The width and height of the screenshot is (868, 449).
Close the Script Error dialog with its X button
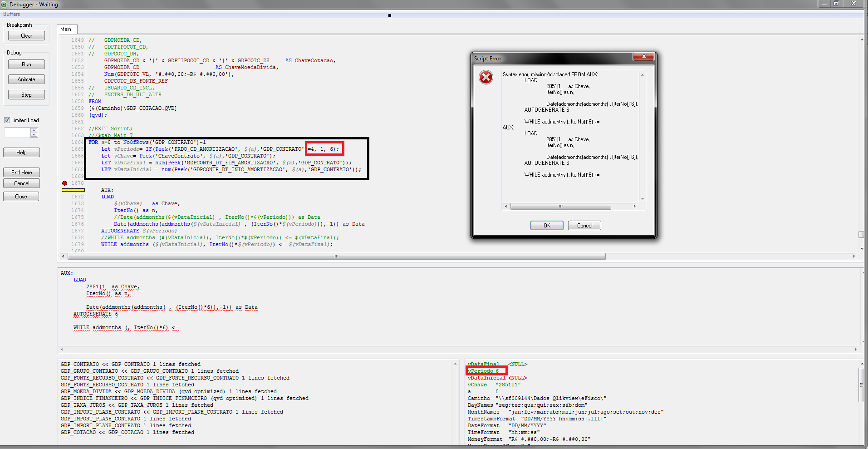click(x=644, y=56)
